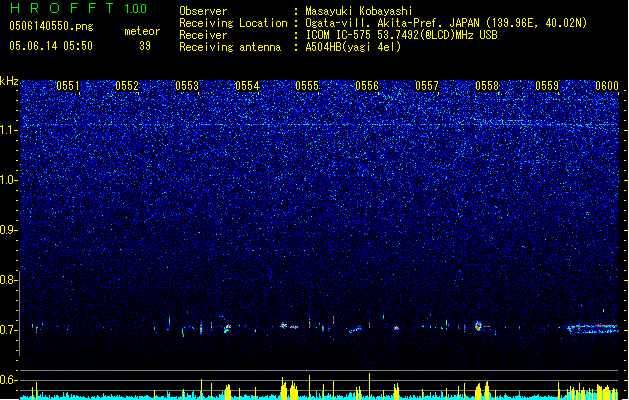Viewport: 629px width, 400px height.
Task: Click the 1.1 kHz axis label
Action: (8, 130)
